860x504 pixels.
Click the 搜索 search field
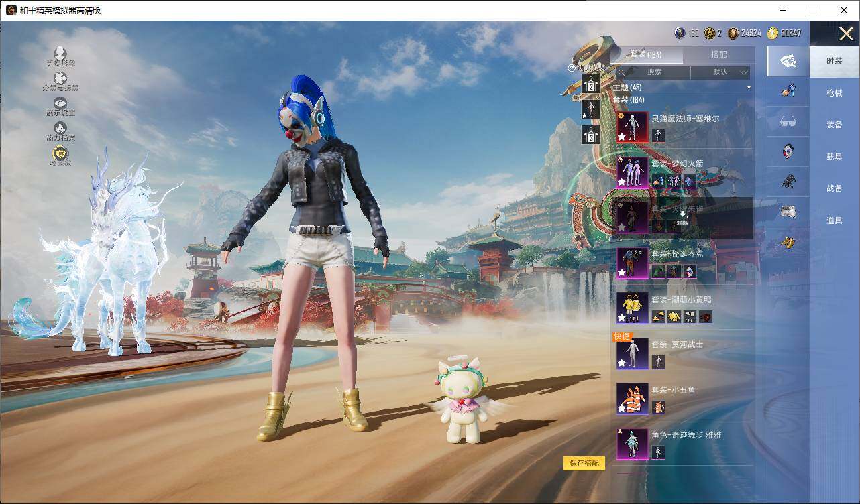(653, 72)
